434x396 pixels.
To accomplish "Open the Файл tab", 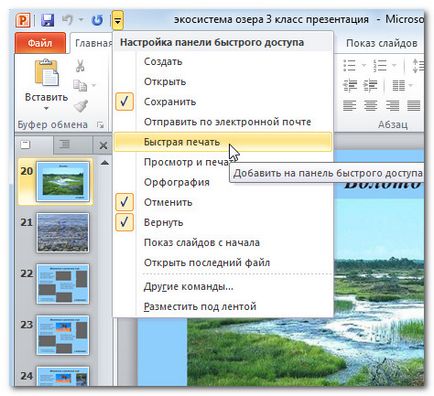I will (40, 43).
